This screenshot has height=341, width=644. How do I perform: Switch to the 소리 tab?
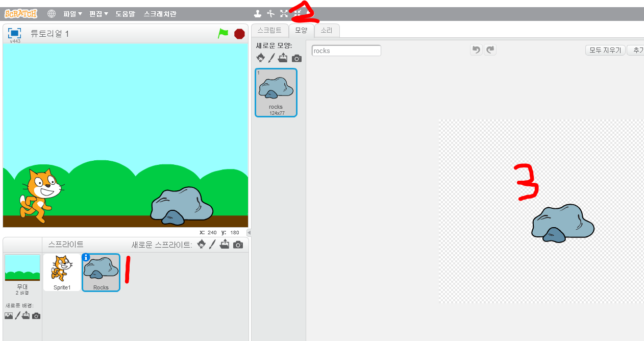tap(327, 31)
